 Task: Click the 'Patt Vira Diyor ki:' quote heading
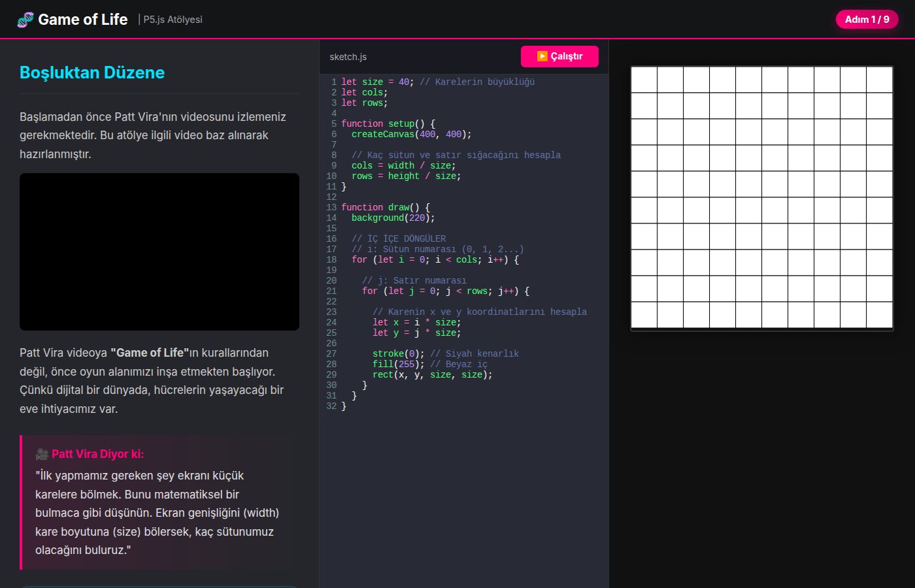(98, 454)
